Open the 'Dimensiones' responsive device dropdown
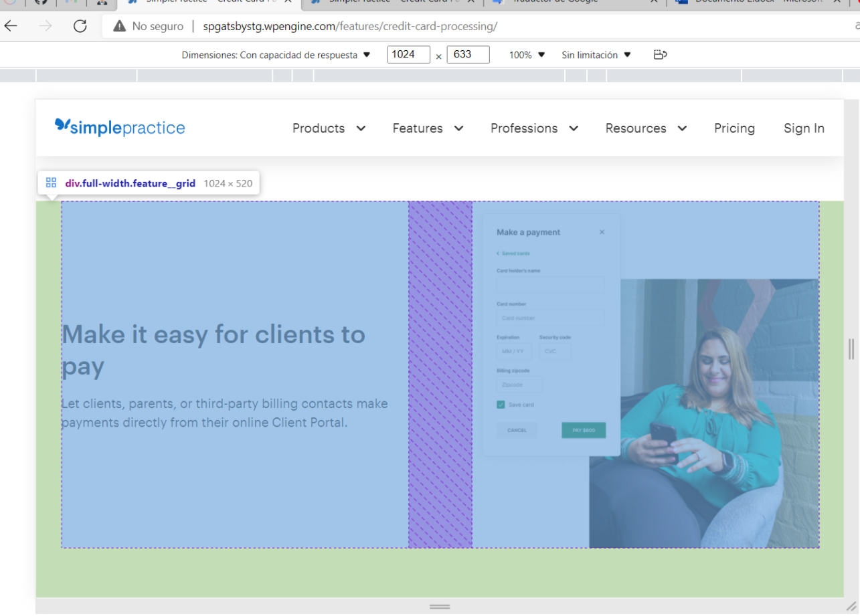The width and height of the screenshot is (860, 616). point(276,55)
